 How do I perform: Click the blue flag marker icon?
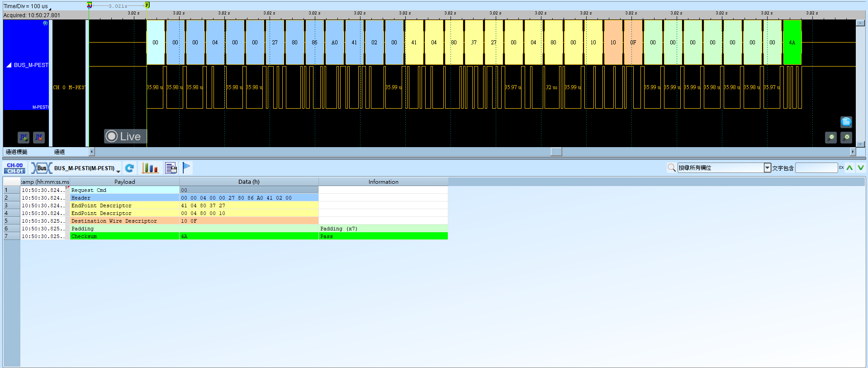coord(186,167)
